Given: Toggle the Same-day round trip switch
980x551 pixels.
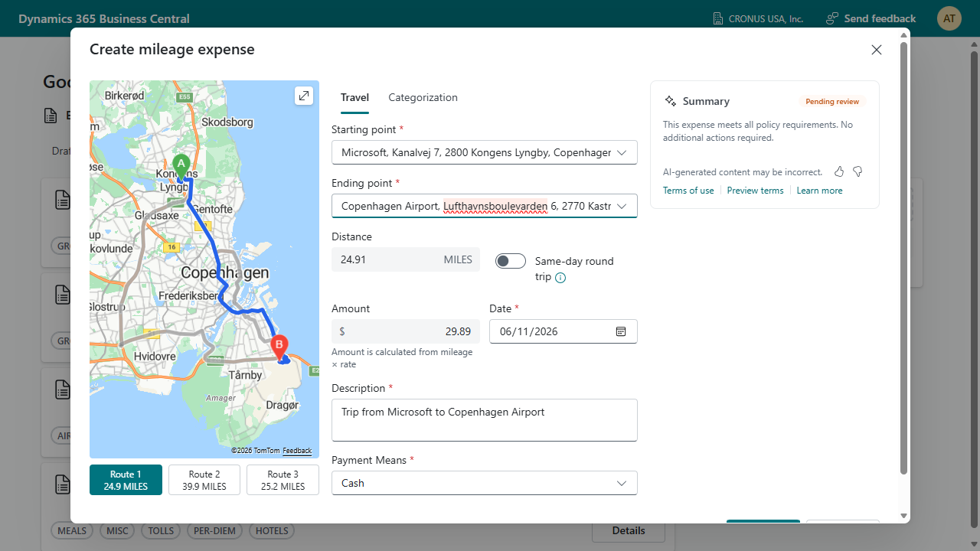Looking at the screenshot, I should (511, 261).
